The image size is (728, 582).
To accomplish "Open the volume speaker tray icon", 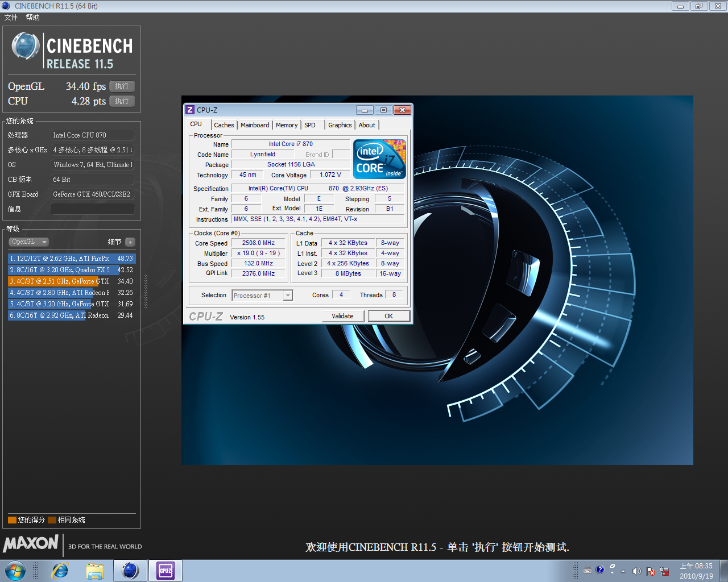I will click(x=636, y=571).
